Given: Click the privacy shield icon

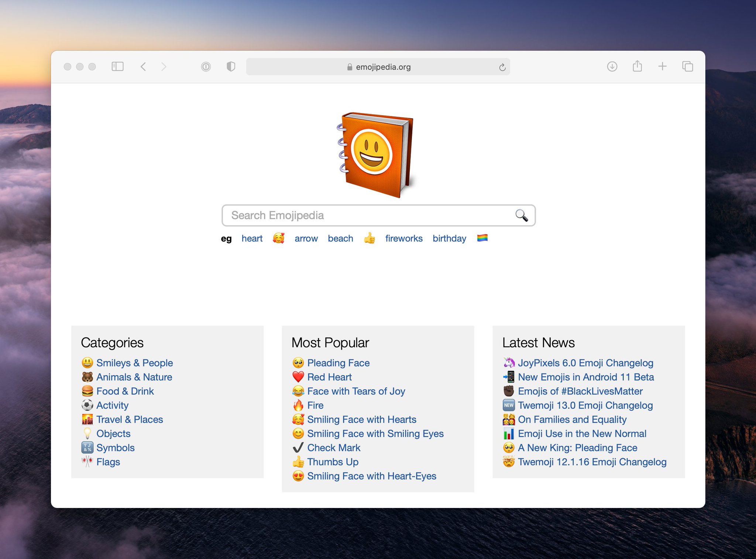Looking at the screenshot, I should point(231,67).
